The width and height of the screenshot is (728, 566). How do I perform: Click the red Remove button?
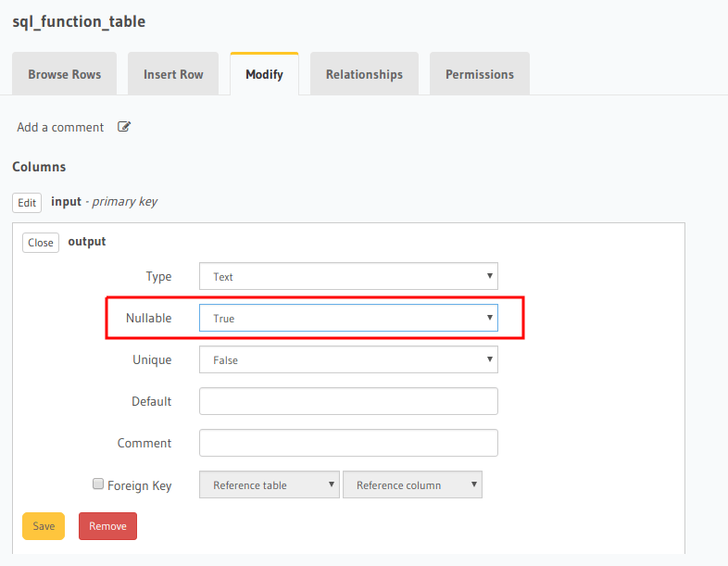[107, 526]
